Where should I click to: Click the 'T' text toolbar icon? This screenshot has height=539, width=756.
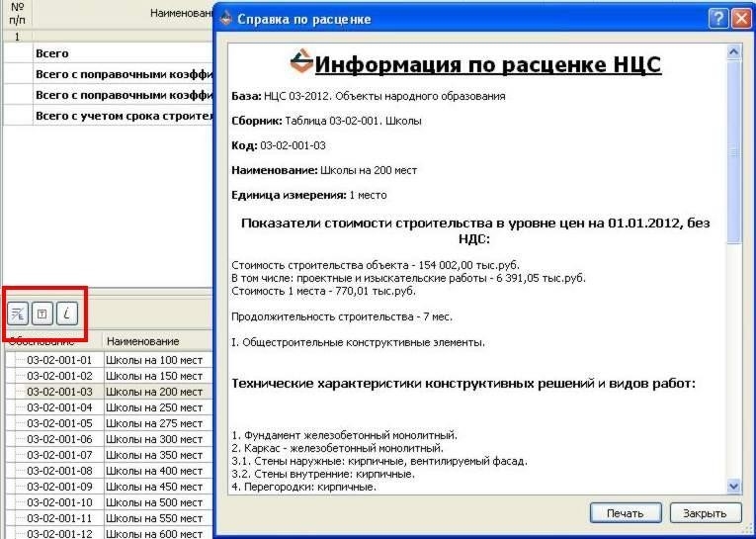point(42,314)
